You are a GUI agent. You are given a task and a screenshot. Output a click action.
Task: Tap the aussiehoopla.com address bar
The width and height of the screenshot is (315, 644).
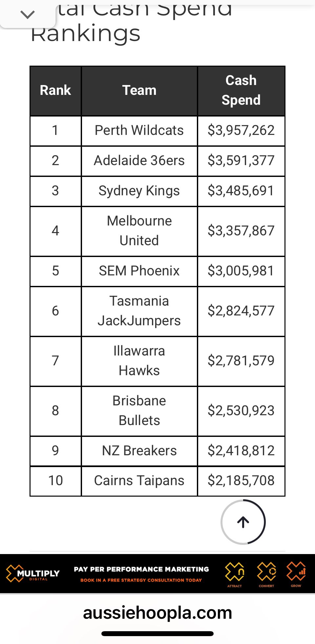coord(157,612)
